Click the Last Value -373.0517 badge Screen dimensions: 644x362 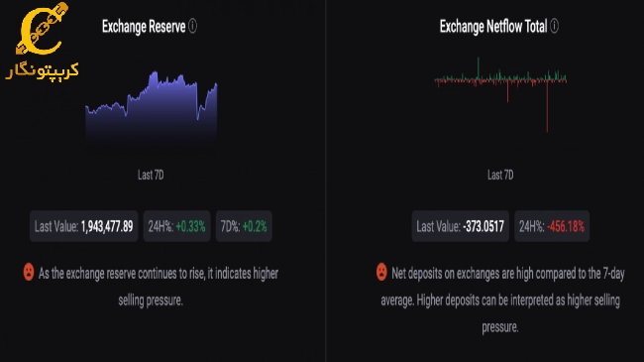coord(461,226)
